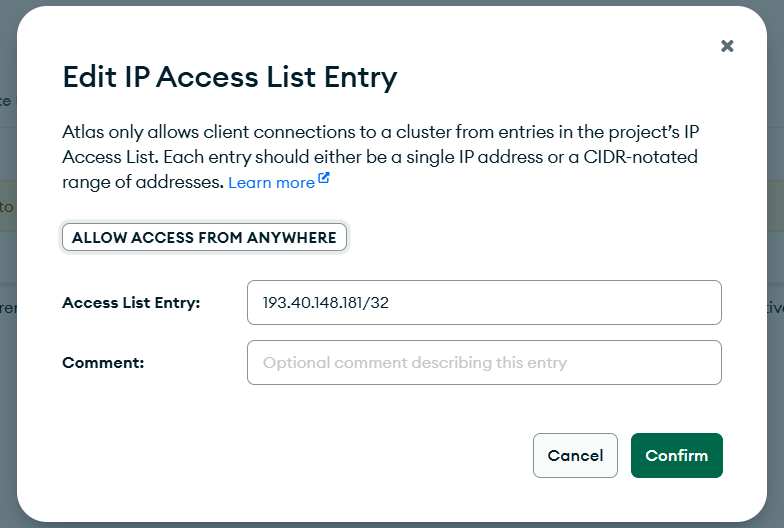This screenshot has height=528, width=784.
Task: Click the yellow banner strip behind dialog
Action: point(7,206)
